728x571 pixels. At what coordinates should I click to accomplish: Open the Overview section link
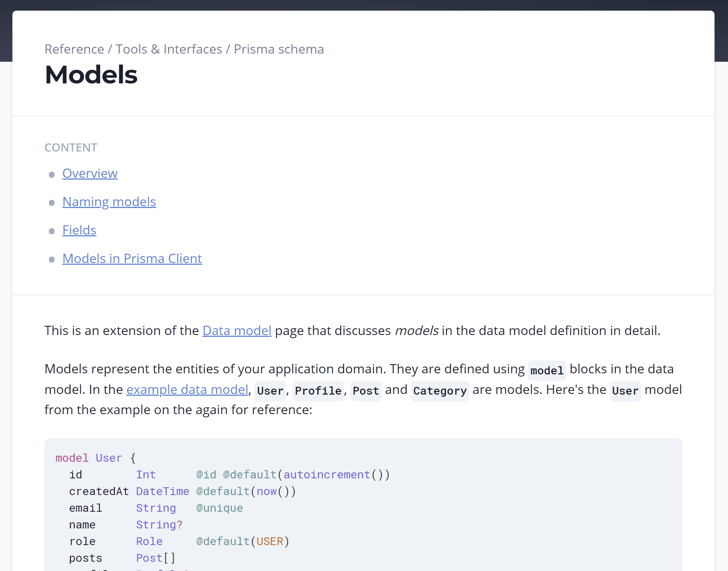coord(90,174)
